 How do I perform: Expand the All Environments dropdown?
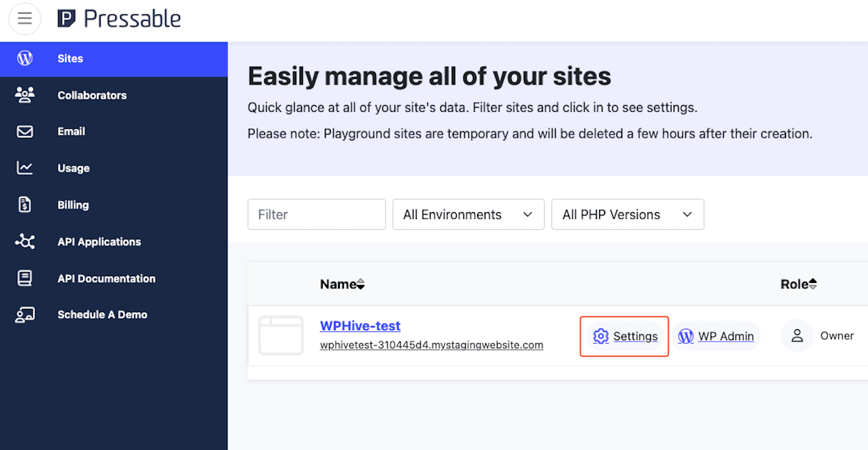pyautogui.click(x=468, y=214)
